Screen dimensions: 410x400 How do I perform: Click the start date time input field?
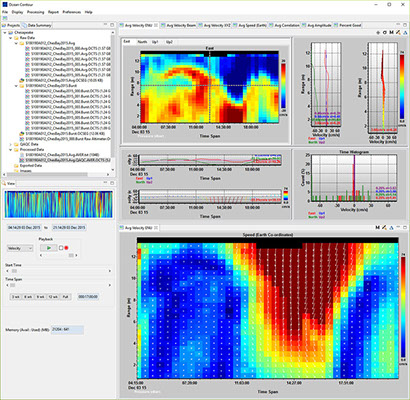pyautogui.click(x=24, y=228)
